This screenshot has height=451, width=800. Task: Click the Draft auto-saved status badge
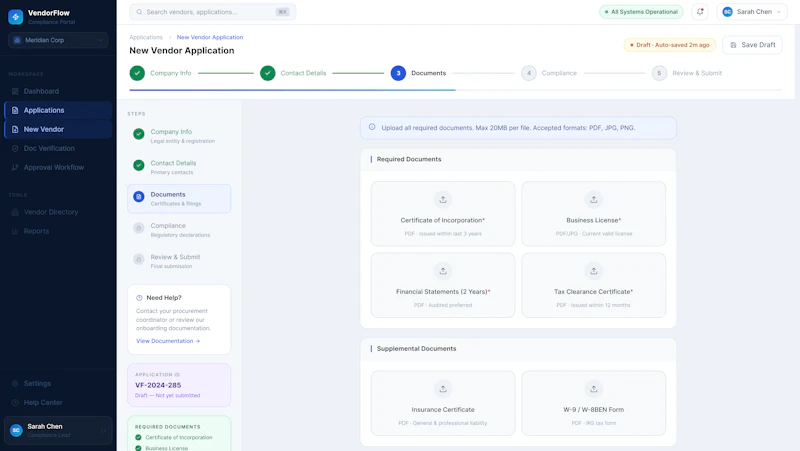click(x=670, y=45)
